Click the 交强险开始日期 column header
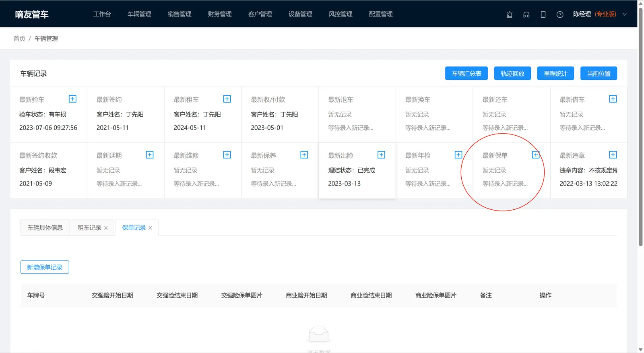 (112, 295)
